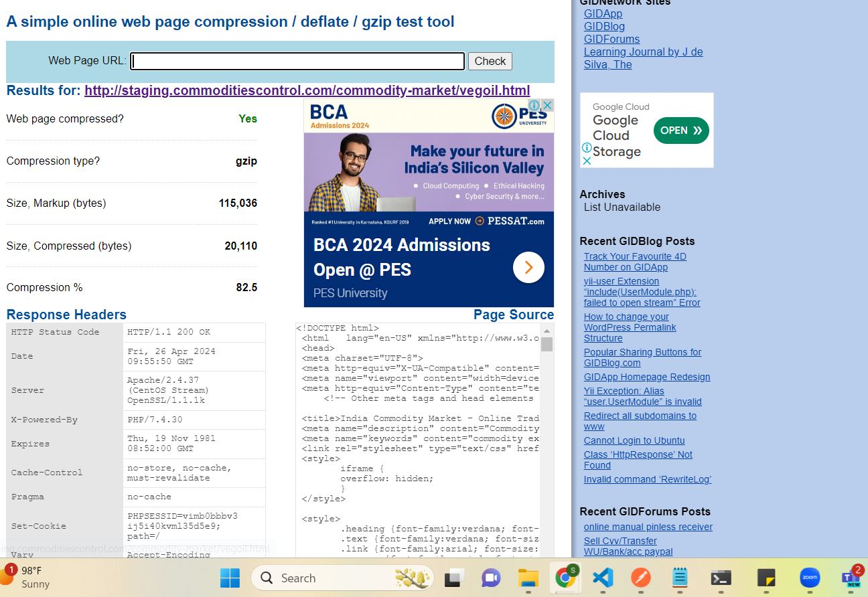The image size is (868, 597).
Task: Open Task View from the taskbar
Action: [x=455, y=578]
